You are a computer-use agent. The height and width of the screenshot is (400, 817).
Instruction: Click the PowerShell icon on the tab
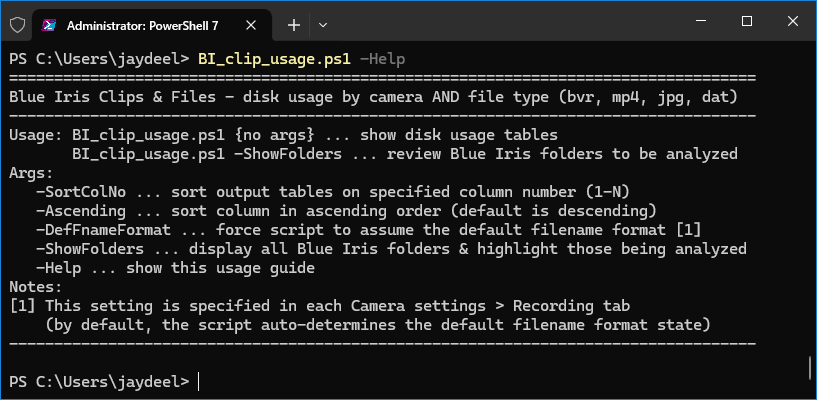(49, 25)
